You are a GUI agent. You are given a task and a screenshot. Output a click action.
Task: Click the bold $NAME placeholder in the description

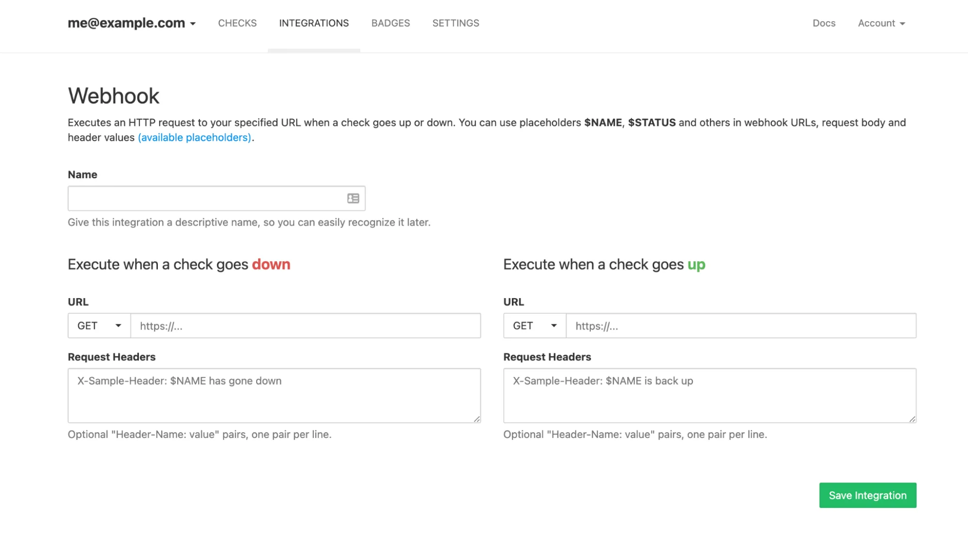point(603,122)
